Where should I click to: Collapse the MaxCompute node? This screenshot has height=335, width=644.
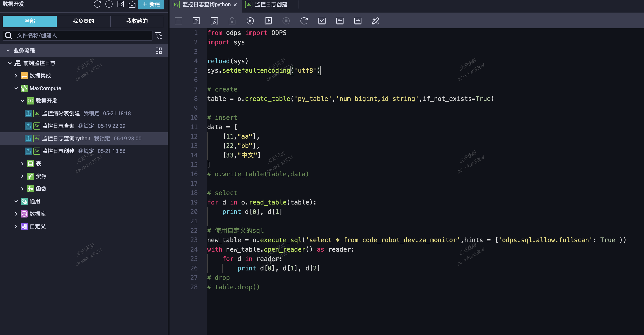click(16, 88)
